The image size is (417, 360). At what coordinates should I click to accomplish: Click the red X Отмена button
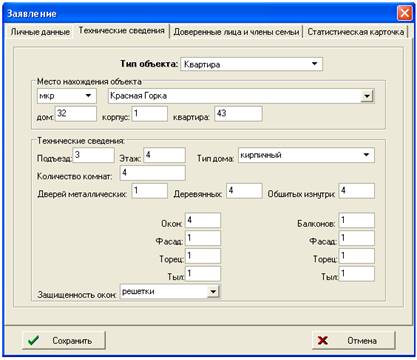353,340
